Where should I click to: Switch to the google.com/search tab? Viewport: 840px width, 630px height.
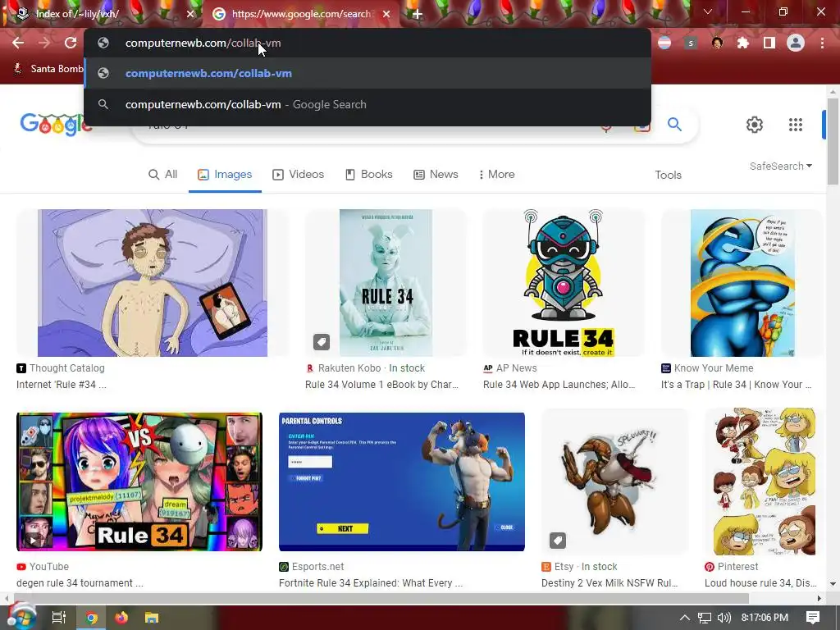(x=302, y=14)
